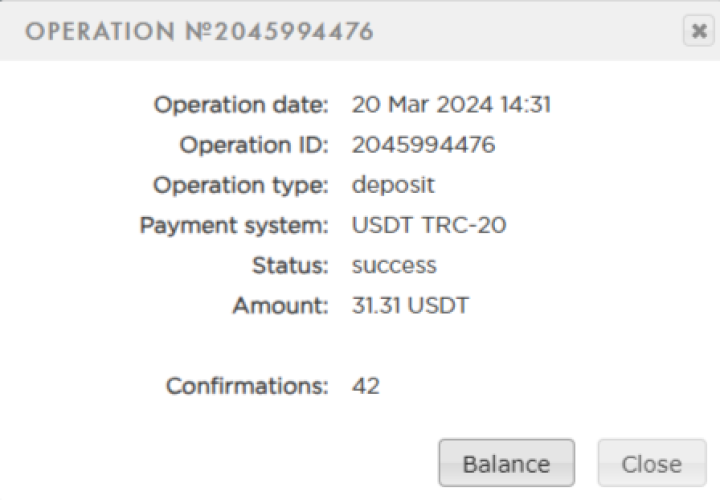Viewport: 720px width, 500px height.
Task: Select the success status value
Action: tap(395, 265)
